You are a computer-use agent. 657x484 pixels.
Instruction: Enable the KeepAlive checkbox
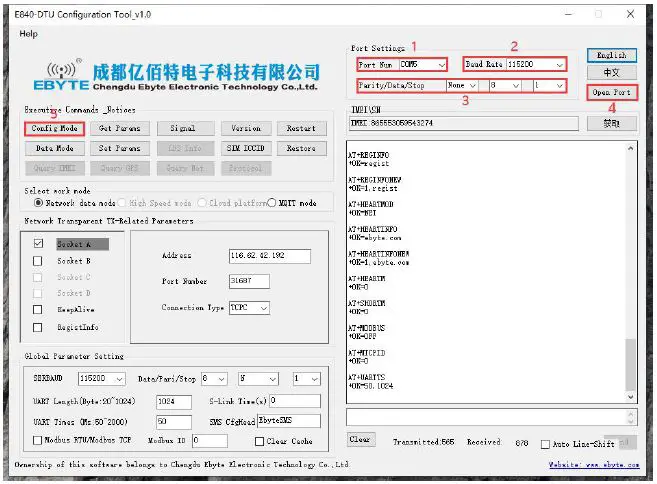click(x=38, y=310)
